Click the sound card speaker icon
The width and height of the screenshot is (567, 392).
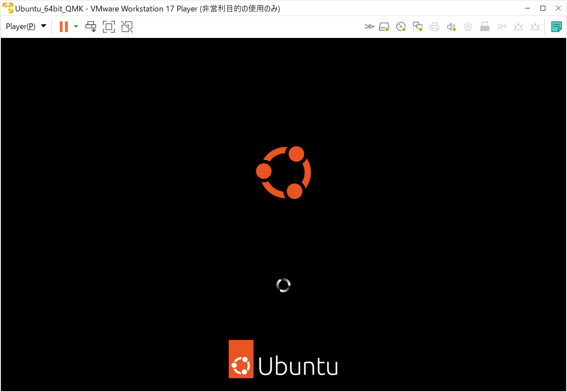[x=451, y=26]
